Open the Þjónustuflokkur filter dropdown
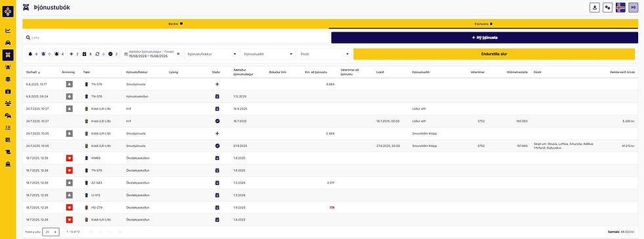The image size is (644, 239). (x=212, y=54)
